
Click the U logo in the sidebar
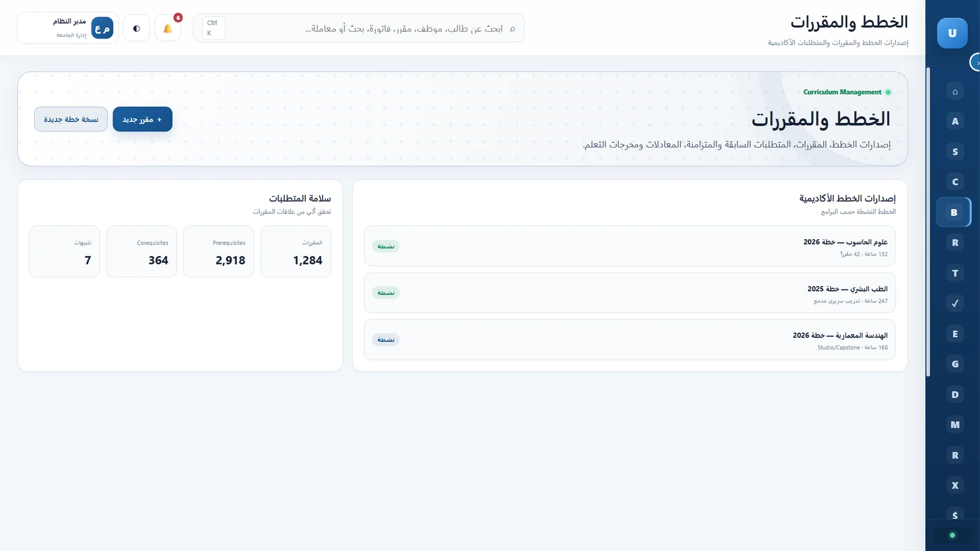coord(952,33)
